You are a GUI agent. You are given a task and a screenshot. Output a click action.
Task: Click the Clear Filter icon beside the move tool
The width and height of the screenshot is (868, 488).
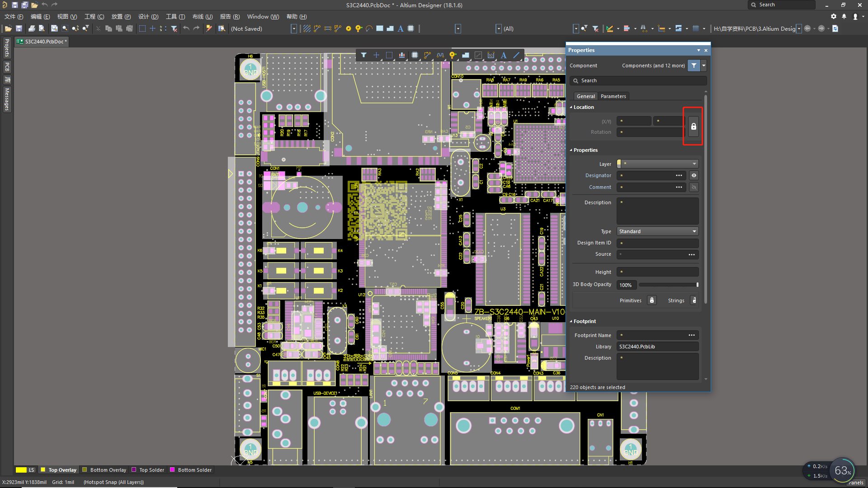click(x=174, y=28)
